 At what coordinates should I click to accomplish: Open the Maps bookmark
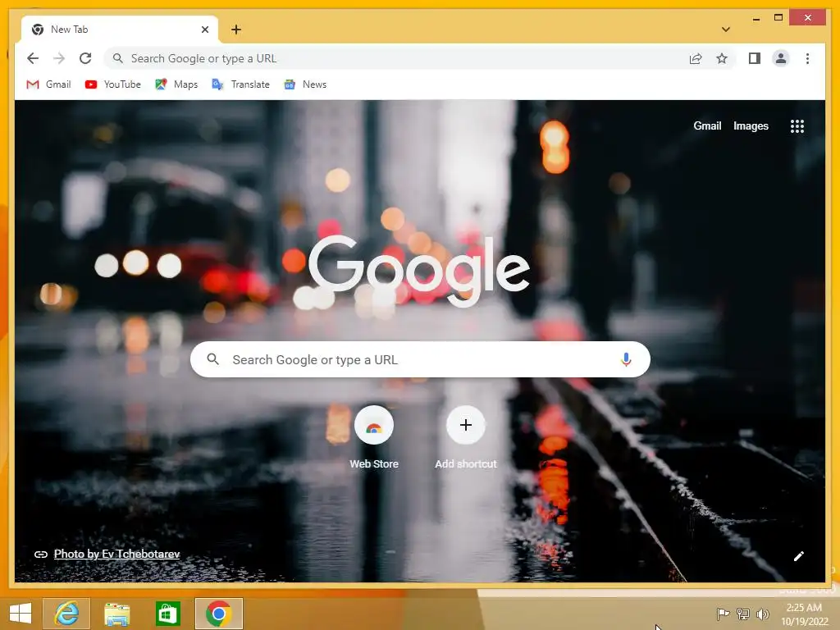click(x=176, y=84)
